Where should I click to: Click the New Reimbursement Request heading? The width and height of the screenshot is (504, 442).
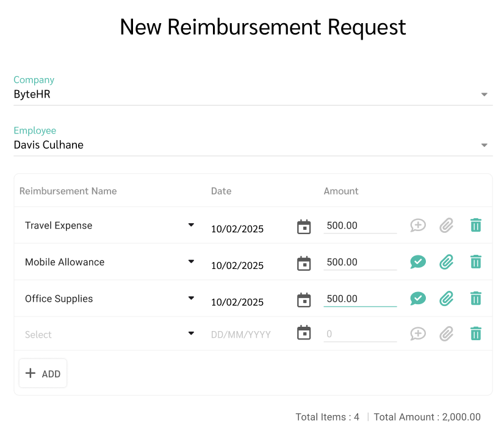(x=263, y=27)
